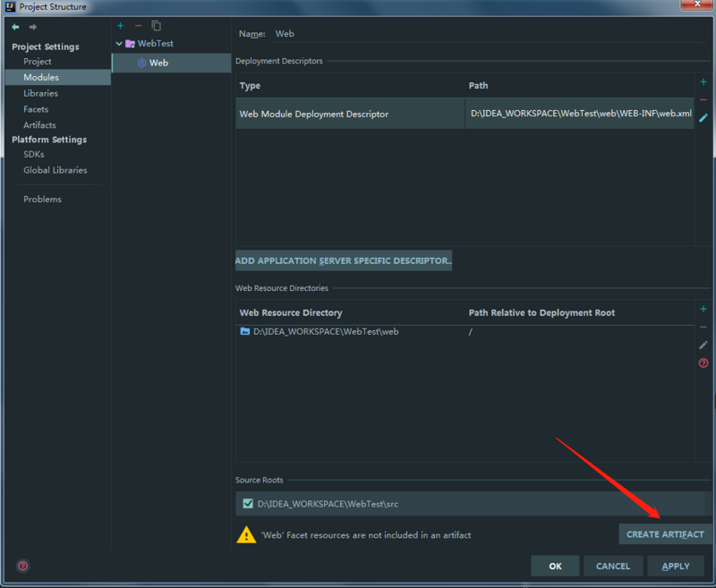This screenshot has height=588, width=716.
Task: Click the WebTest module folder icon
Action: click(130, 44)
